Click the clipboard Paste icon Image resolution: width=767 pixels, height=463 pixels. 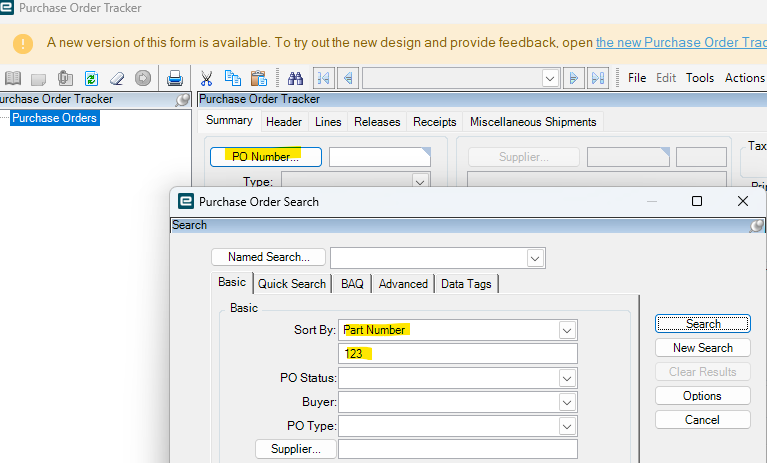(x=259, y=78)
